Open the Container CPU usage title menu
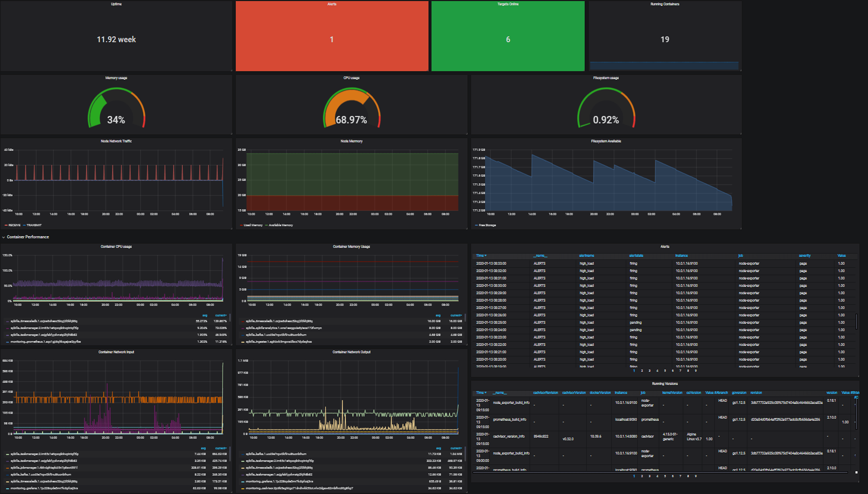868x494 pixels. [116, 246]
